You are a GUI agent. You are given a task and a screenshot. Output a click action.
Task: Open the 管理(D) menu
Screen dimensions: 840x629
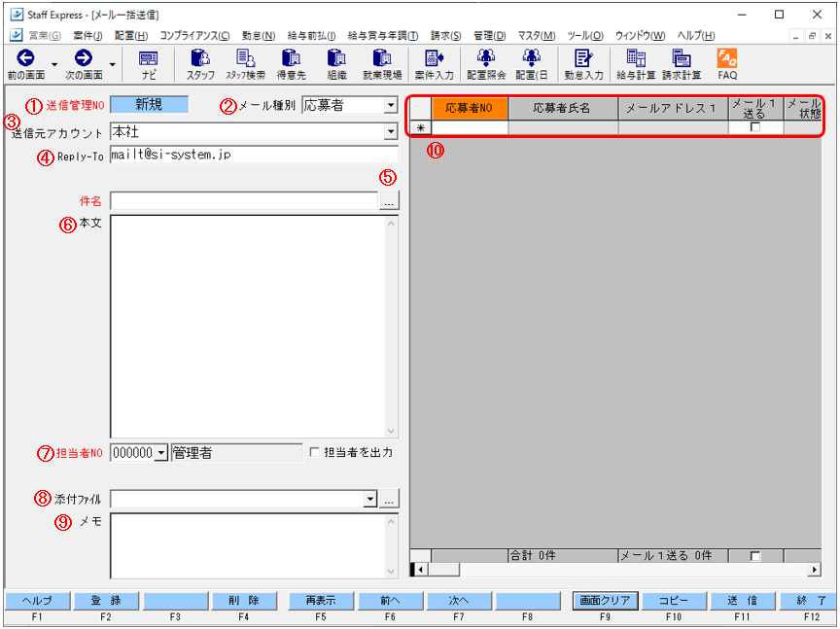tap(490, 36)
